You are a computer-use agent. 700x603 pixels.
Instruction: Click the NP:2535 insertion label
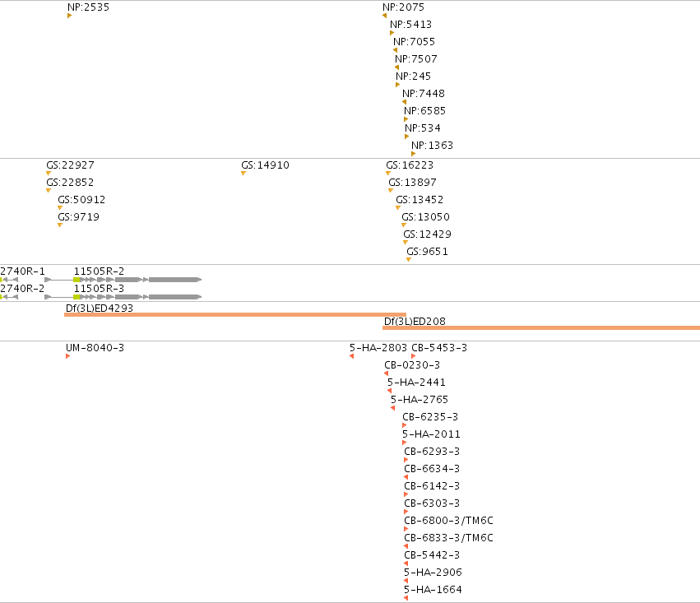coord(88,7)
